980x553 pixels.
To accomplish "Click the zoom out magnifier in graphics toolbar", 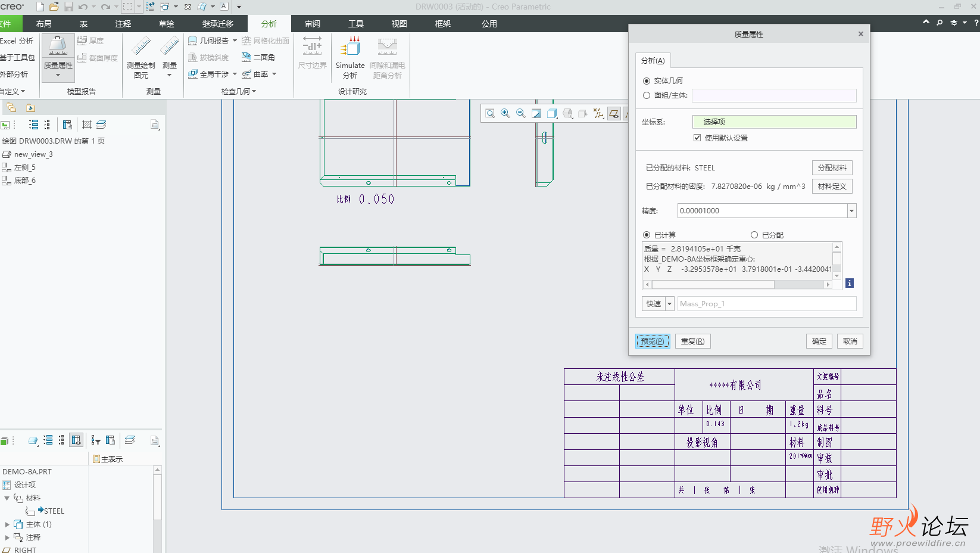I will 521,113.
